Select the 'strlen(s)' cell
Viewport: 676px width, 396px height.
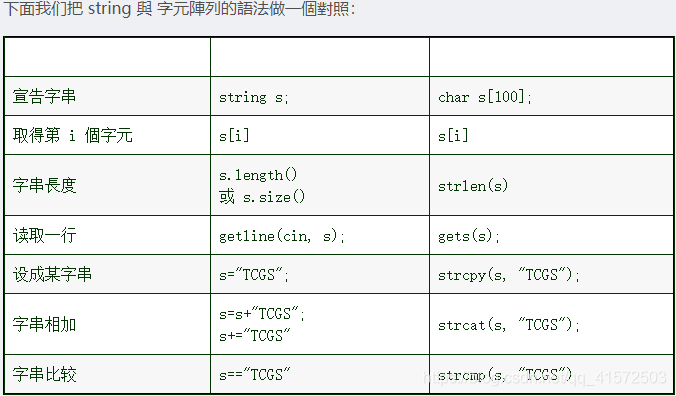click(552, 185)
